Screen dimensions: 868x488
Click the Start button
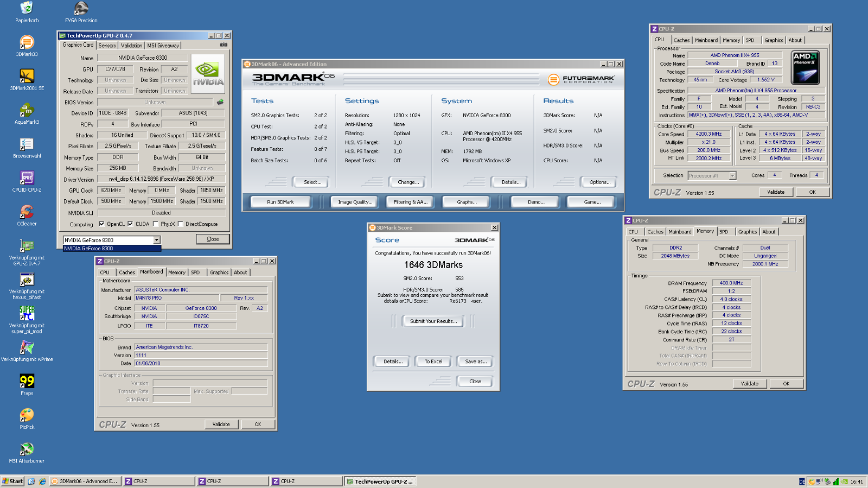click(x=12, y=481)
